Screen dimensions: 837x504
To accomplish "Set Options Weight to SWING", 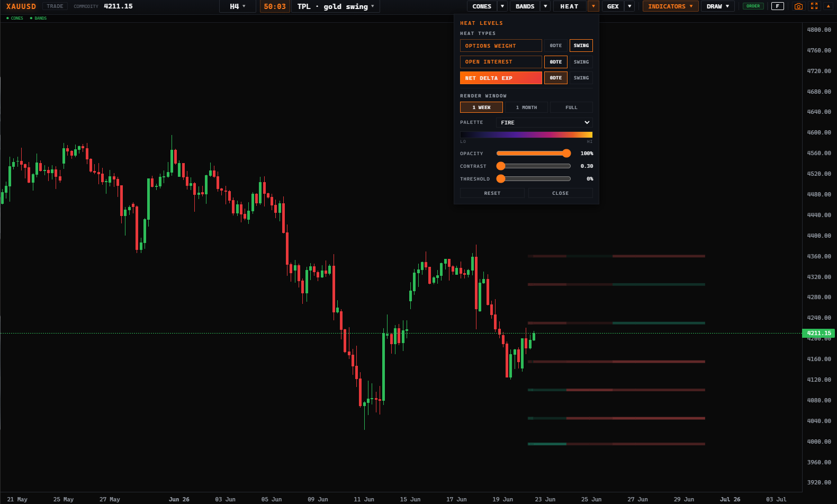I will (581, 46).
